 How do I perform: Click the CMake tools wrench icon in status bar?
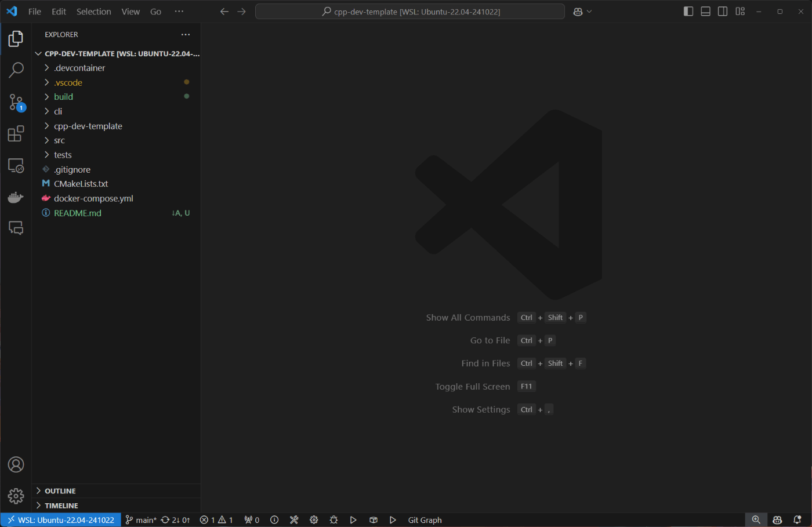[x=294, y=520]
